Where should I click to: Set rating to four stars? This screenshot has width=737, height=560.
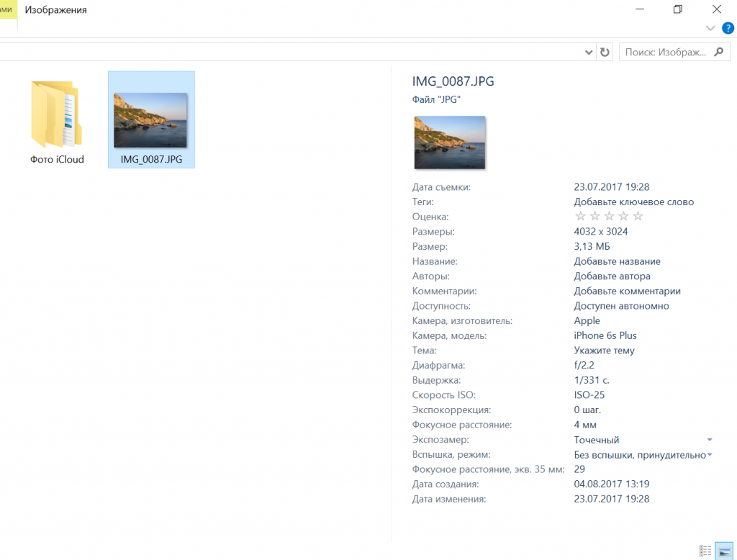click(624, 216)
